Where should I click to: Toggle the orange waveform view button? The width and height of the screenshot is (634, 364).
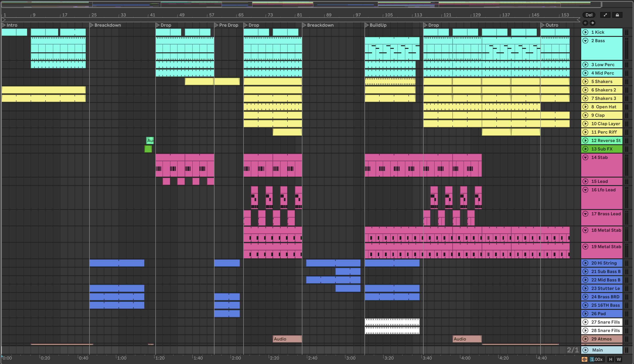(x=584, y=359)
